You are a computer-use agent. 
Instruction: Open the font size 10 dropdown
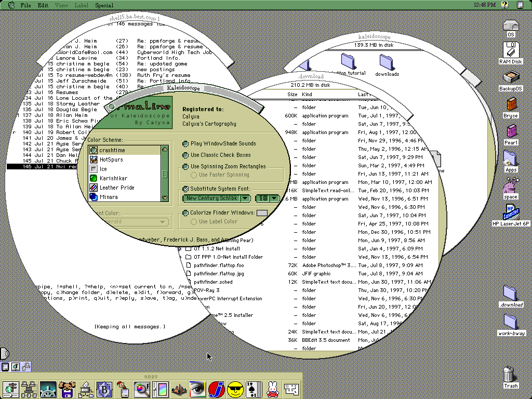click(268, 198)
